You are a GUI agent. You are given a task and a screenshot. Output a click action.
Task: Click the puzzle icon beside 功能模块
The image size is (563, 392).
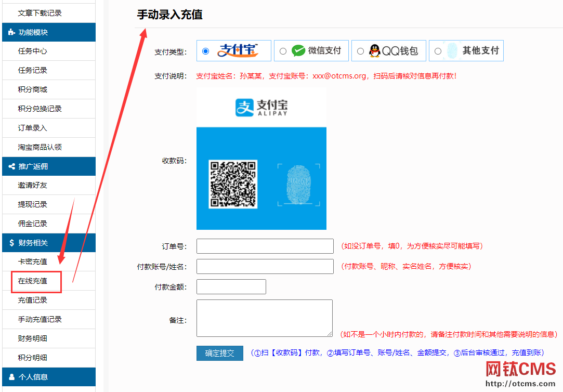tap(11, 32)
